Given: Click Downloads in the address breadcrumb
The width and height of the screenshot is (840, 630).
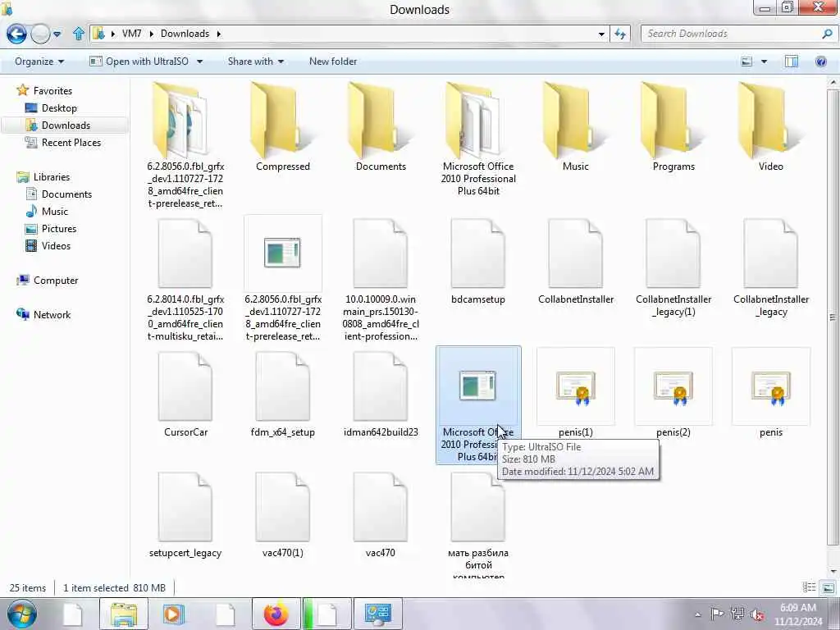Looking at the screenshot, I should coord(185,34).
